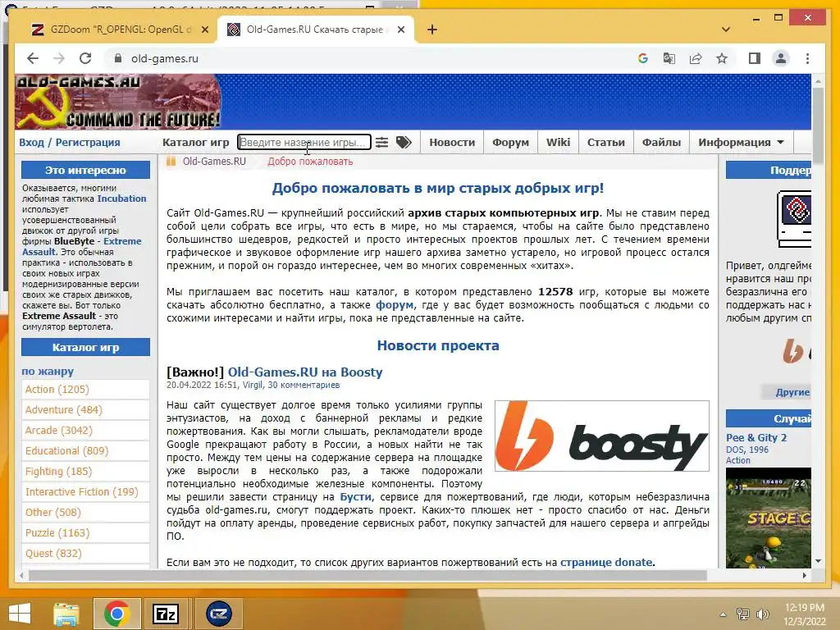Open a new browser tab

coord(432,30)
